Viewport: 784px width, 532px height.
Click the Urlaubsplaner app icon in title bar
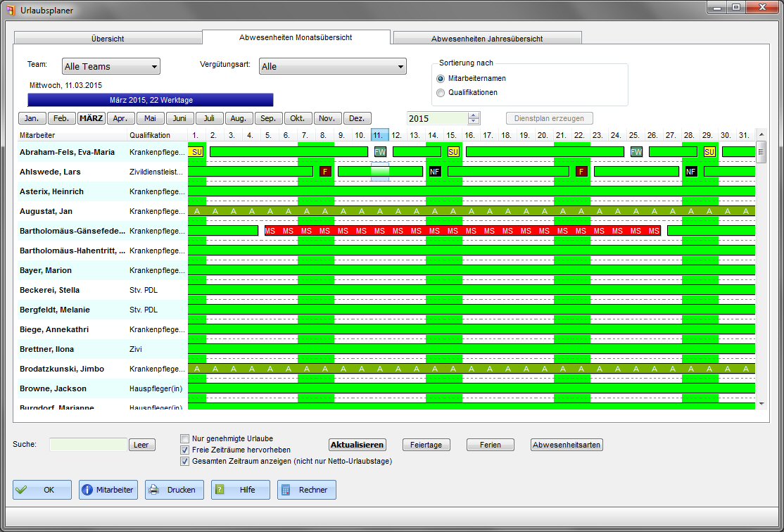coord(10,10)
